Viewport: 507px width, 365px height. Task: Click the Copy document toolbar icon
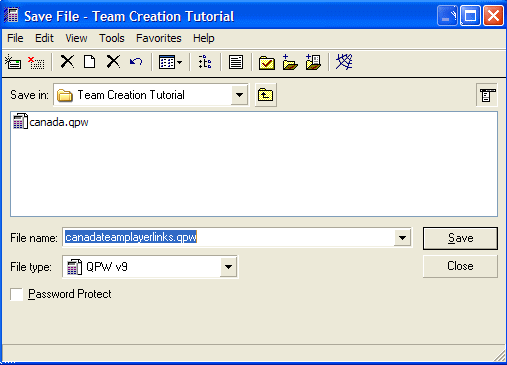89,62
